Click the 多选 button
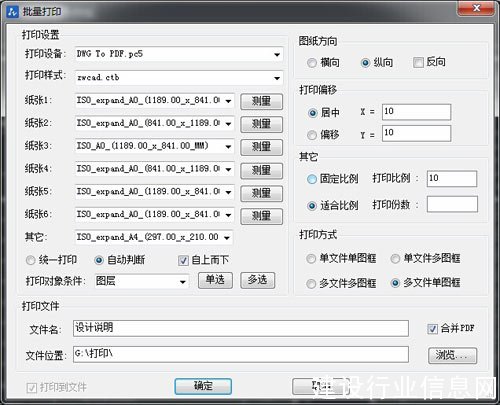The width and height of the screenshot is (500, 405). pos(258,280)
